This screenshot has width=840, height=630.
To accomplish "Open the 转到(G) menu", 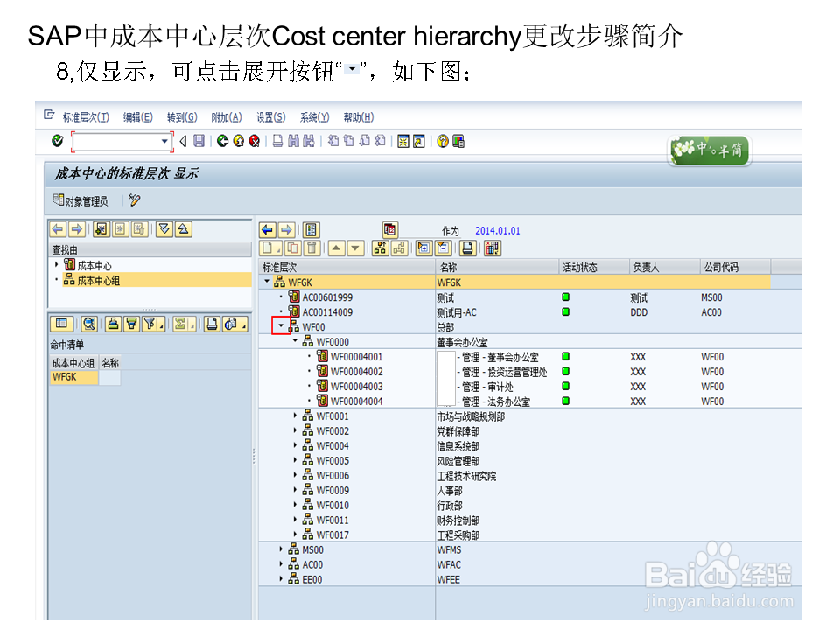I will 182,116.
